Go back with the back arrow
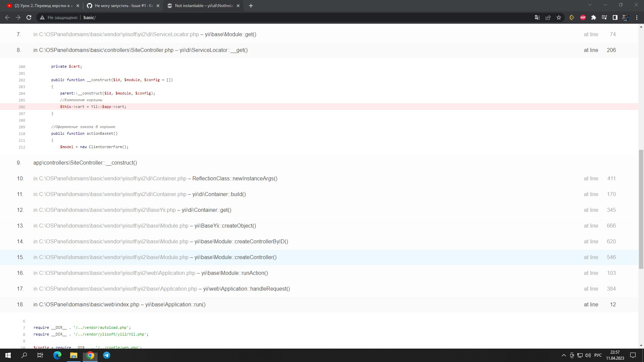The image size is (644, 362). click(x=7, y=17)
